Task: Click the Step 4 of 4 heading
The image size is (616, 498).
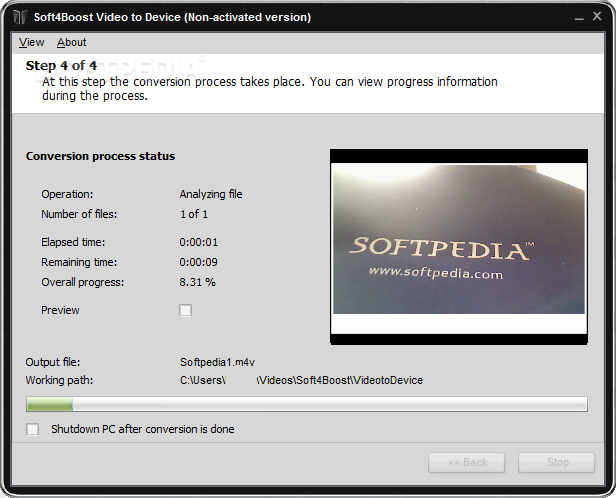Action: coord(61,66)
